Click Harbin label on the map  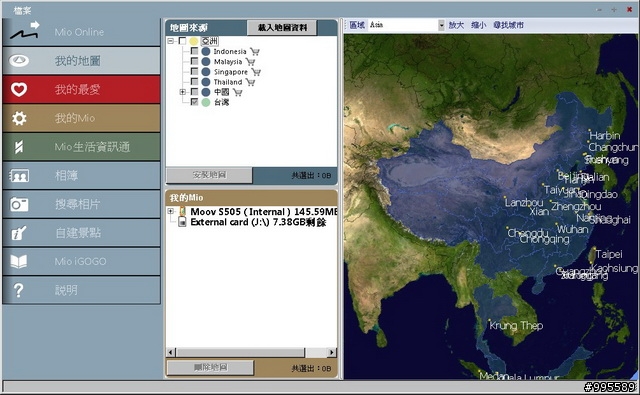point(604,135)
